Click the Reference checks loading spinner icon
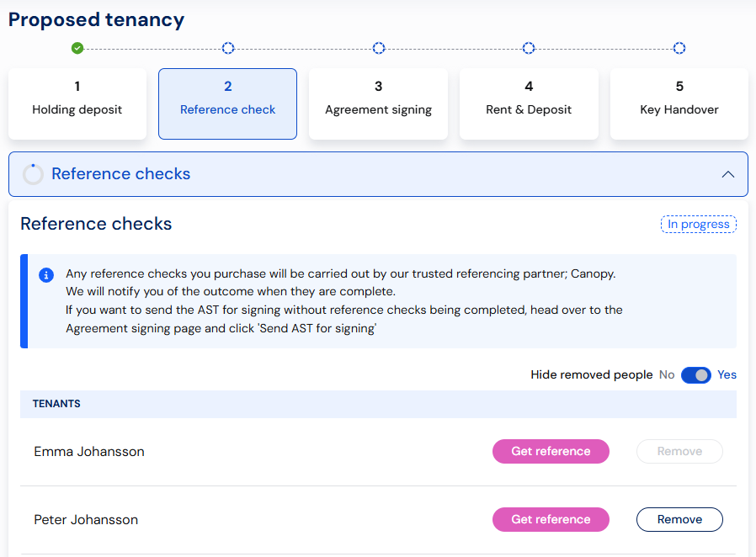The image size is (756, 557). [x=33, y=174]
